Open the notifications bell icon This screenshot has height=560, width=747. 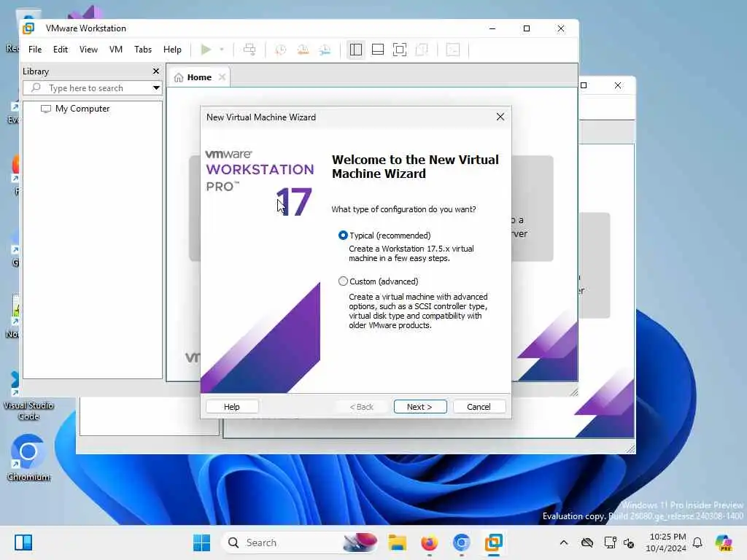coord(697,542)
